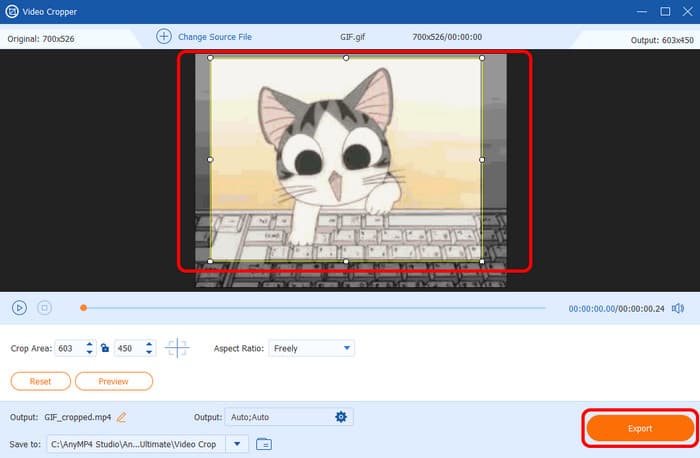Click the bottom-left crop handle

pos(210,261)
